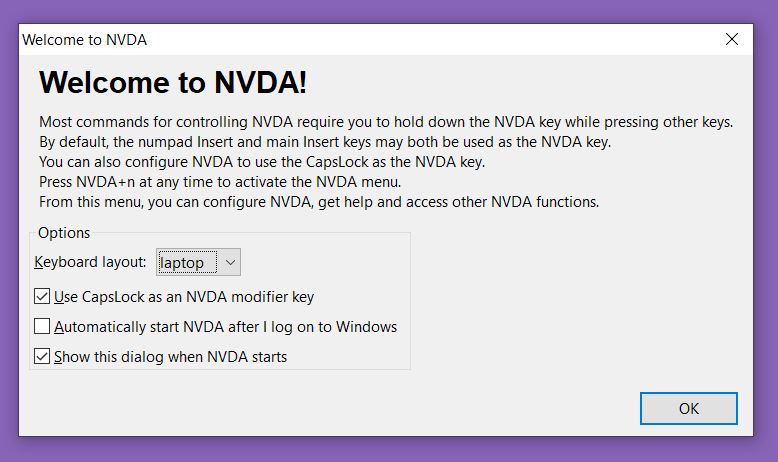Click the 'You can also configure NVDA' line
The width and height of the screenshot is (778, 462).
click(x=262, y=162)
